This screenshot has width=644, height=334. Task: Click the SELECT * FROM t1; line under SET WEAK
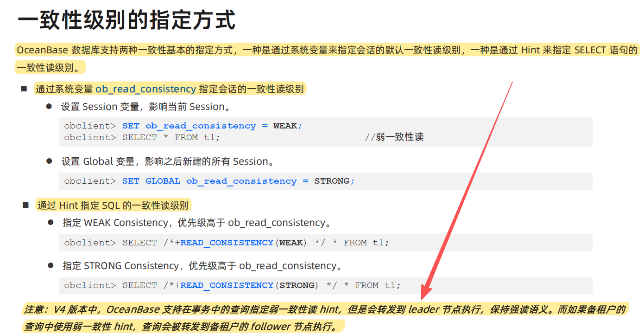(x=171, y=137)
